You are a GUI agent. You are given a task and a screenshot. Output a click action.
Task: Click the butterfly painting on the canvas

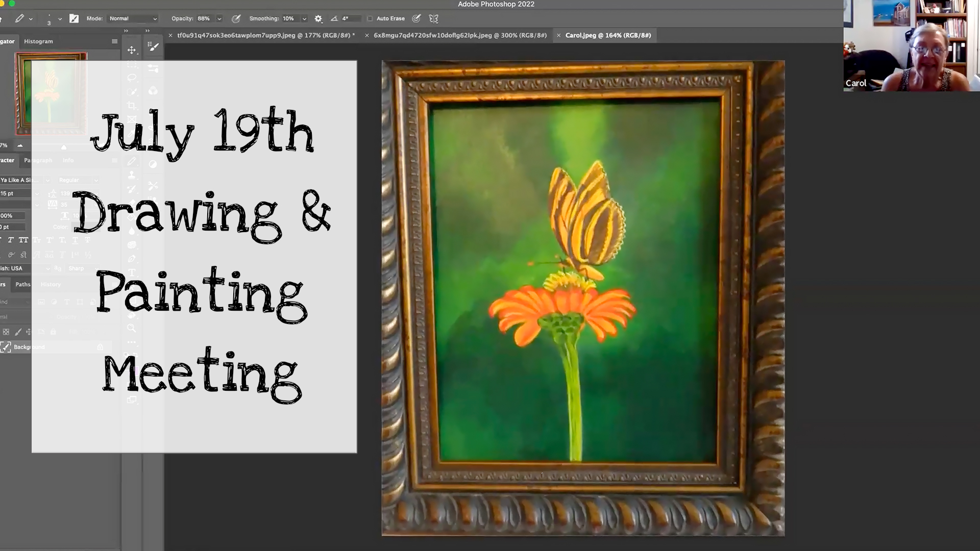(583, 298)
